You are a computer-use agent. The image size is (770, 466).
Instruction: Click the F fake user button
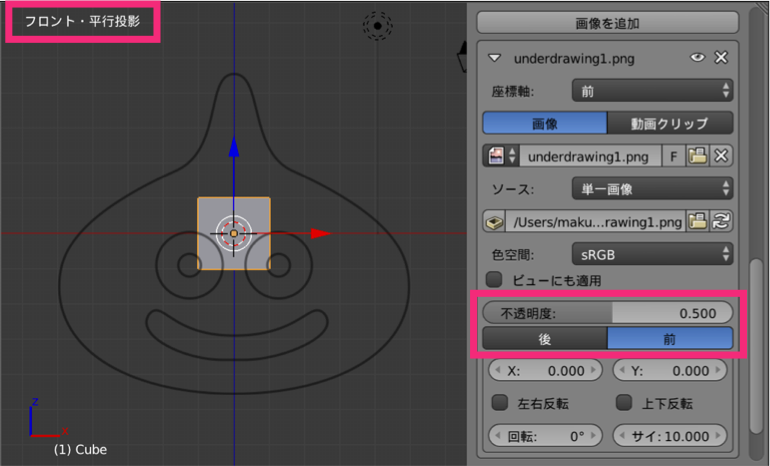point(673,156)
